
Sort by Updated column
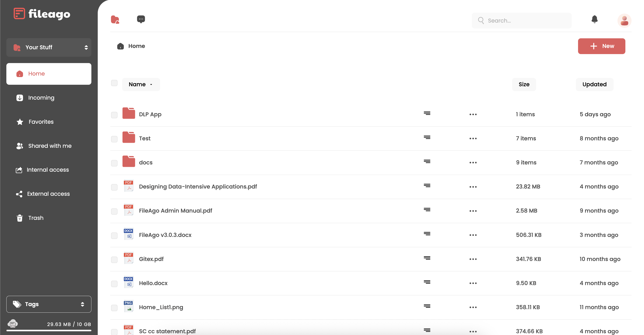point(594,85)
